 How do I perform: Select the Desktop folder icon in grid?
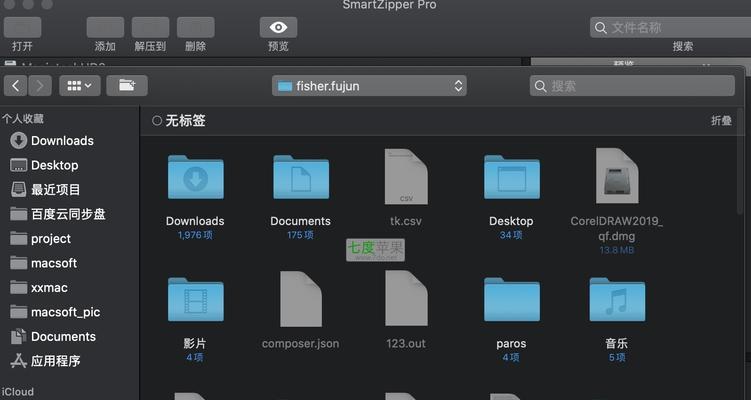tap(512, 177)
